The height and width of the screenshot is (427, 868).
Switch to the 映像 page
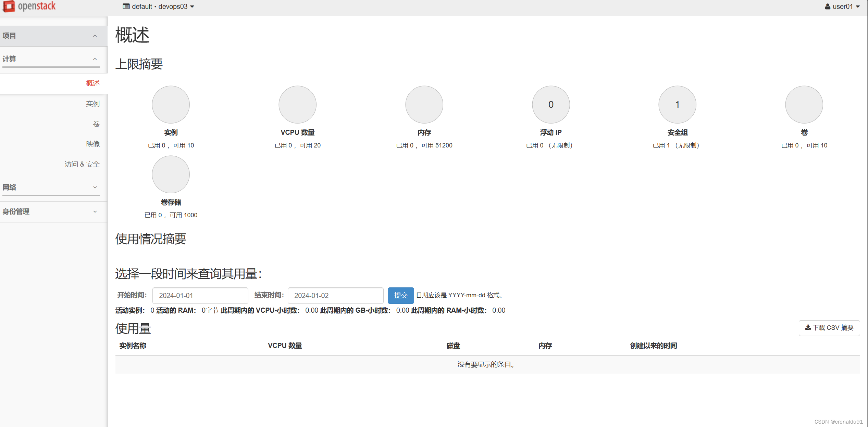point(92,144)
